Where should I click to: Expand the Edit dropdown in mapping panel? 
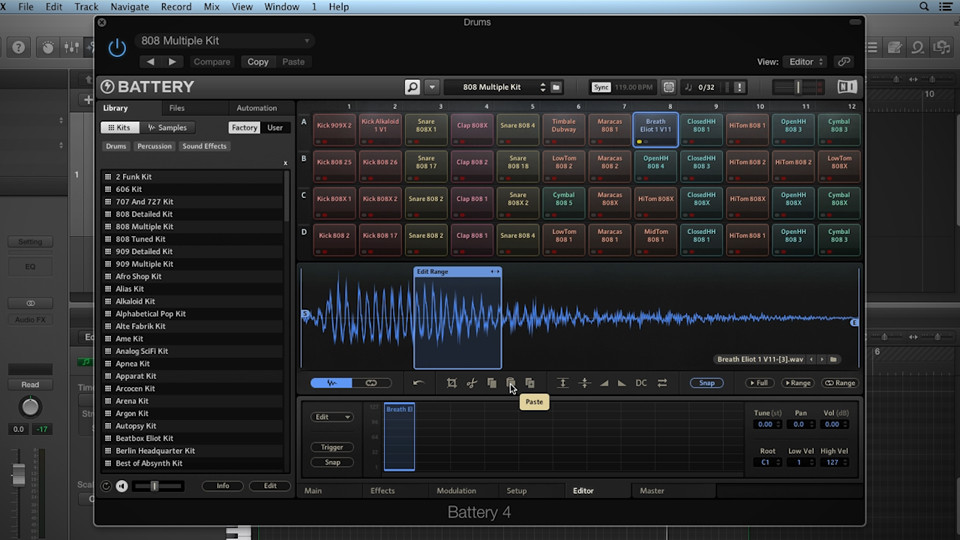pyautogui.click(x=332, y=417)
